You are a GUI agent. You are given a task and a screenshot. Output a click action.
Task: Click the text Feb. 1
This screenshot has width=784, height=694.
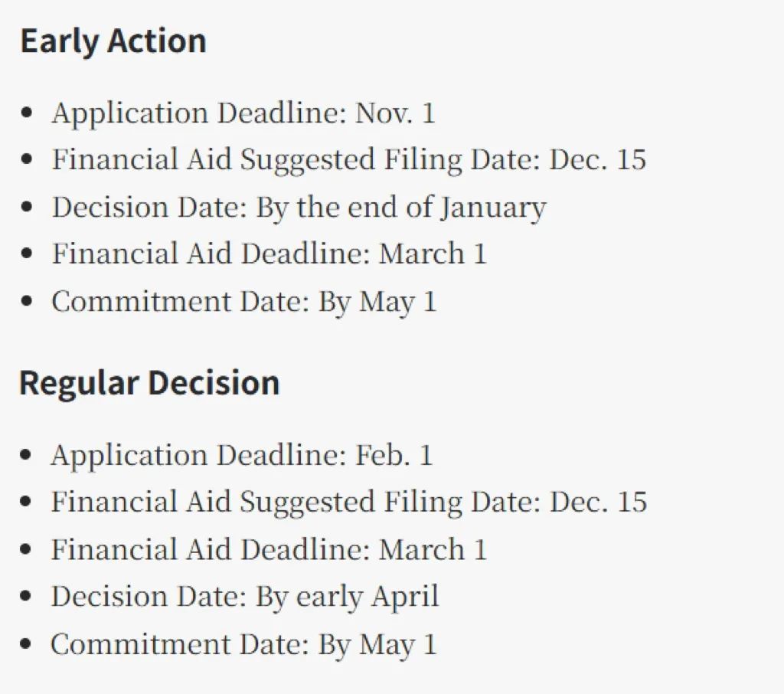point(394,455)
